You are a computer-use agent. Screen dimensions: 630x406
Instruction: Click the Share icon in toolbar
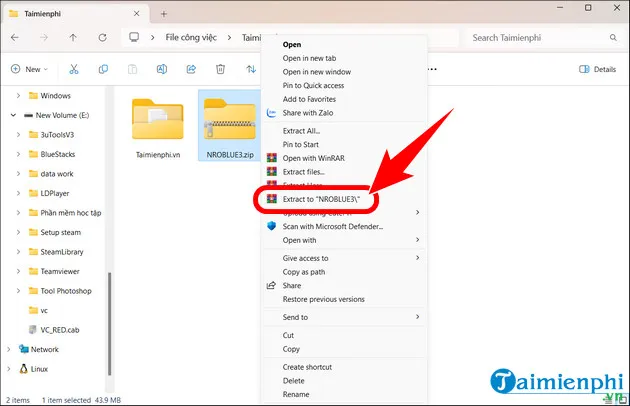pos(191,69)
